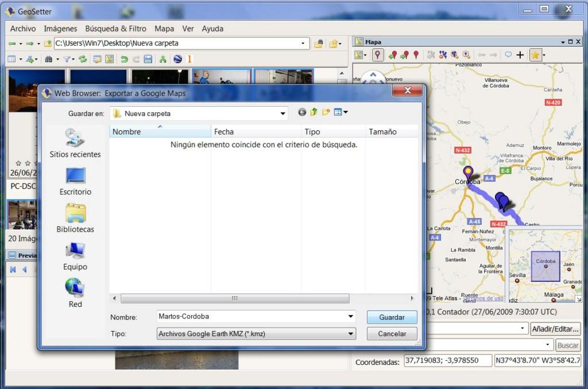Click the Buscar button
The width and height of the screenshot is (588, 389).
pos(568,345)
